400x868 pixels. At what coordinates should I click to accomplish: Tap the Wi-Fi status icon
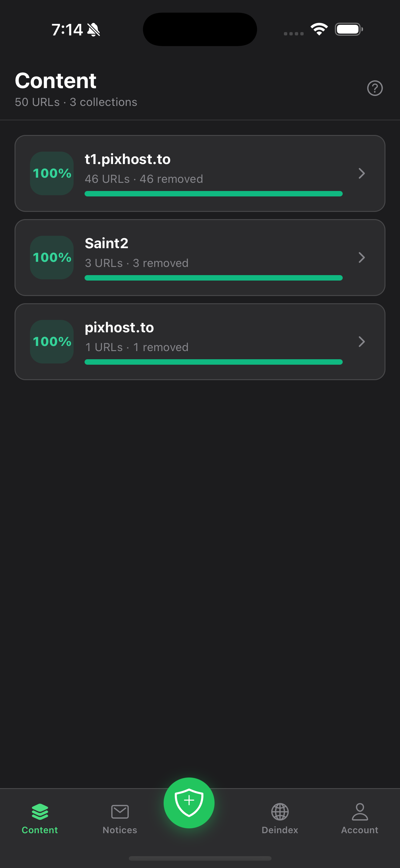point(319,29)
